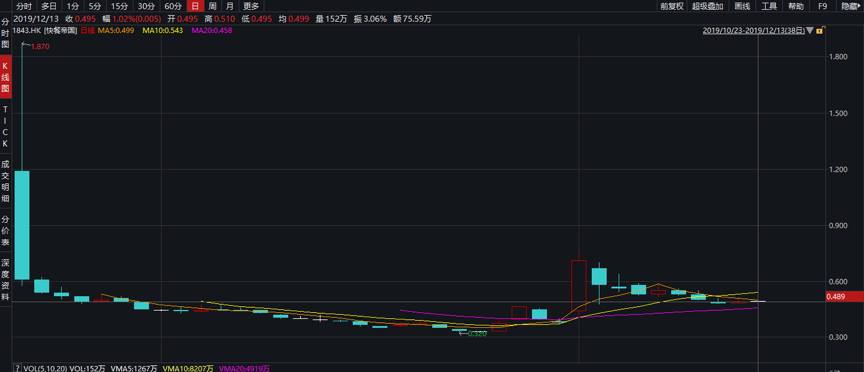This screenshot has width=864, height=372.
Task: Click the 振 3.06% amplitude value
Action: (x=370, y=19)
